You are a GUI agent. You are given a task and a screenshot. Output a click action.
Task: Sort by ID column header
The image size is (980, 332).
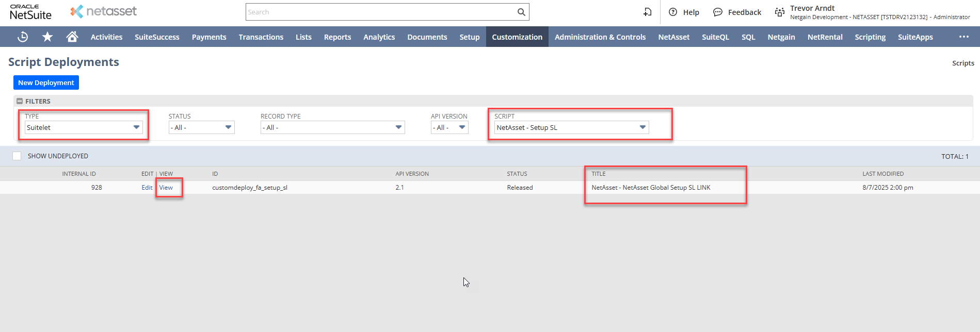coord(215,174)
